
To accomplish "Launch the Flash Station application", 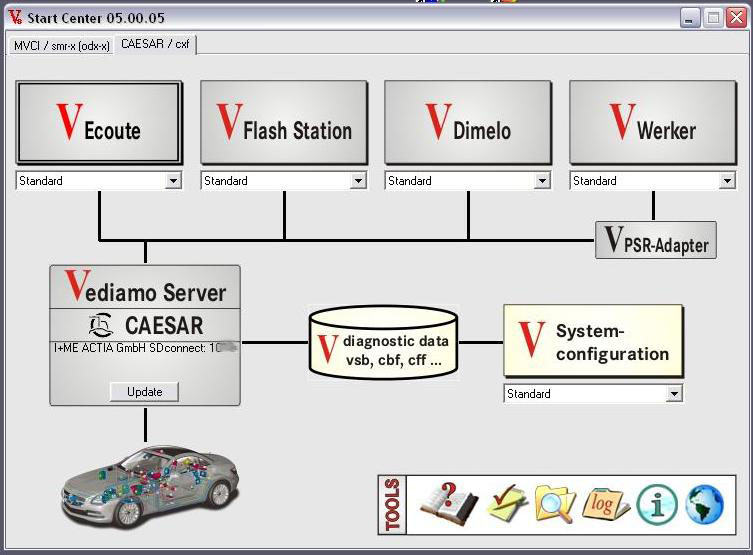I will point(284,123).
